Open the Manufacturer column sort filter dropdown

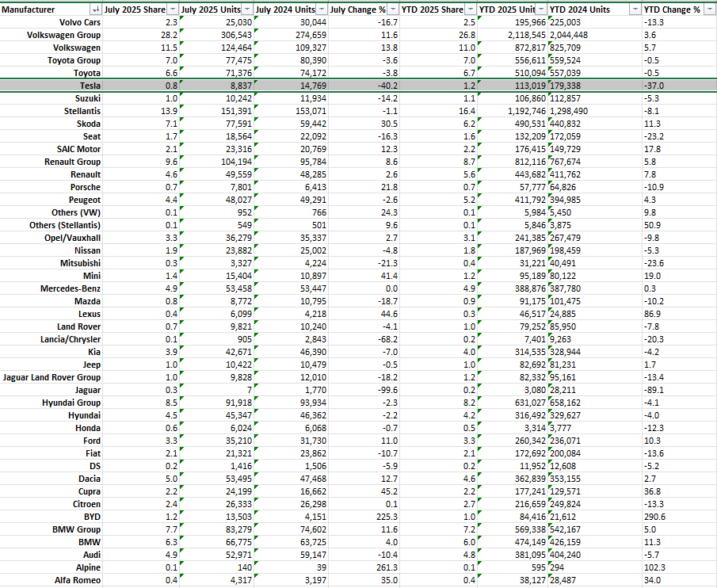tap(96, 10)
